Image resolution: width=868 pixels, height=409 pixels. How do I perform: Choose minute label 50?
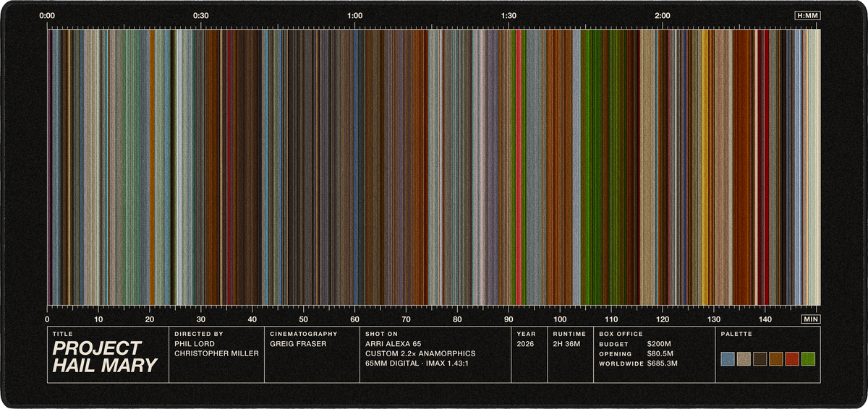[x=304, y=319]
